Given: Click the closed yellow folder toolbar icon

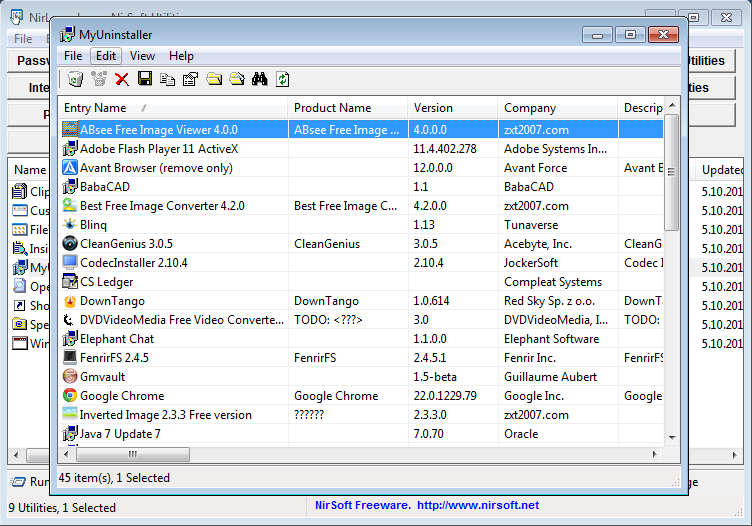Looking at the screenshot, I should (214, 79).
